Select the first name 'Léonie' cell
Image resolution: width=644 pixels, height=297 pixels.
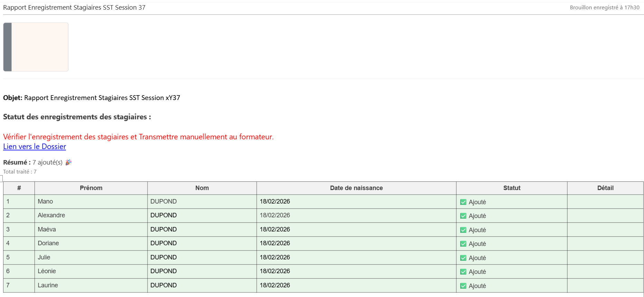(x=91, y=271)
